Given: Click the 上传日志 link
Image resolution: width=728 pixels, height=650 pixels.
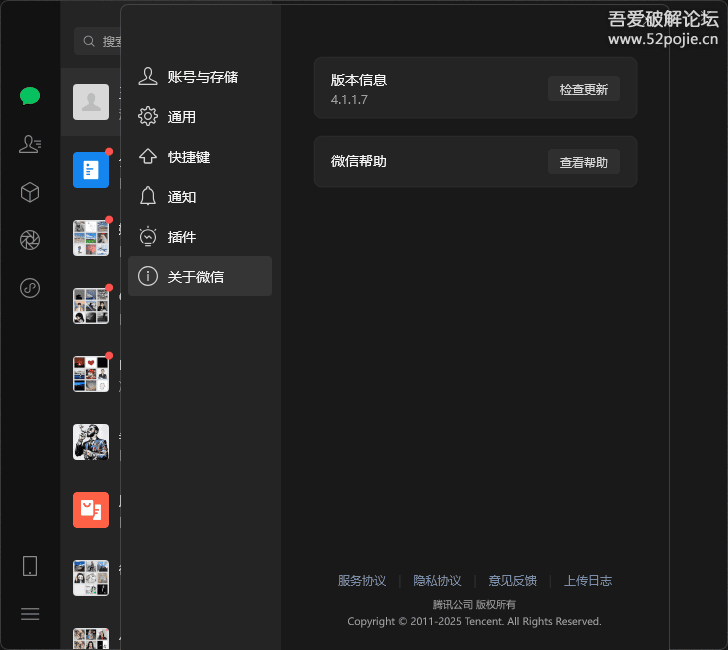Looking at the screenshot, I should (x=587, y=581).
